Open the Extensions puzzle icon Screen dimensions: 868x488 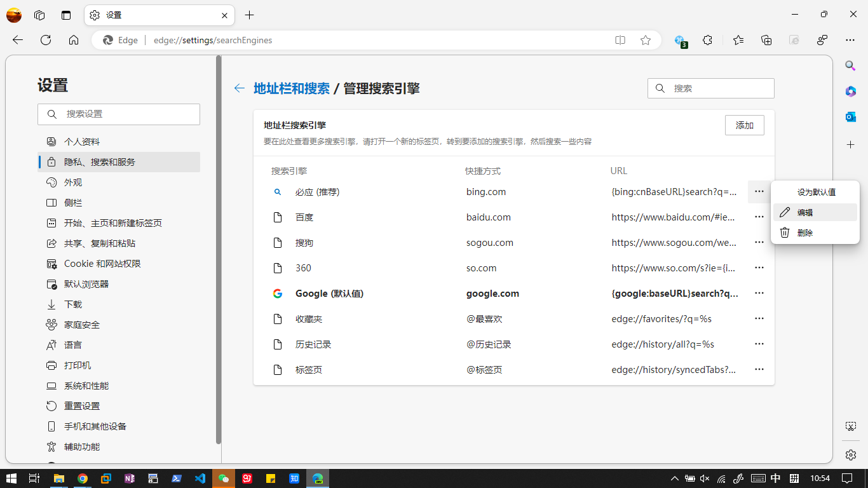708,40
